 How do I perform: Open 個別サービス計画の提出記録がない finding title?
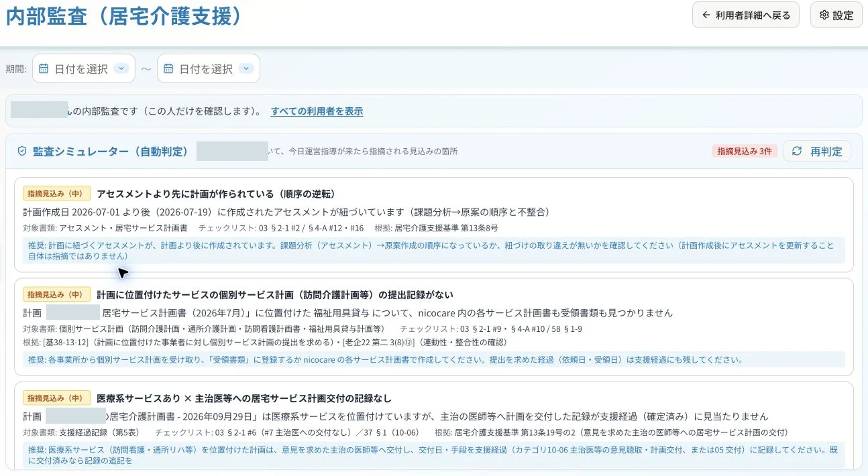pyautogui.click(x=275, y=295)
